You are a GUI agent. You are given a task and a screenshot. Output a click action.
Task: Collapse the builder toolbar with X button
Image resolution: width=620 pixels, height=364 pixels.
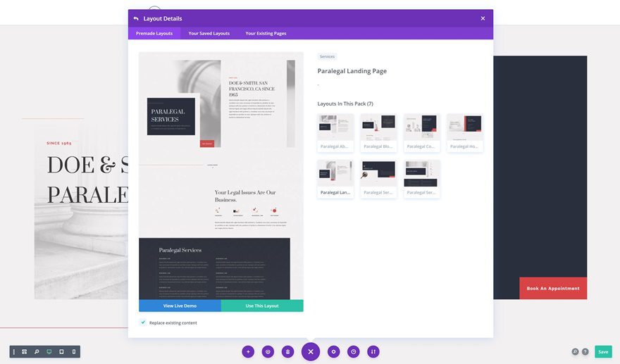(311, 352)
